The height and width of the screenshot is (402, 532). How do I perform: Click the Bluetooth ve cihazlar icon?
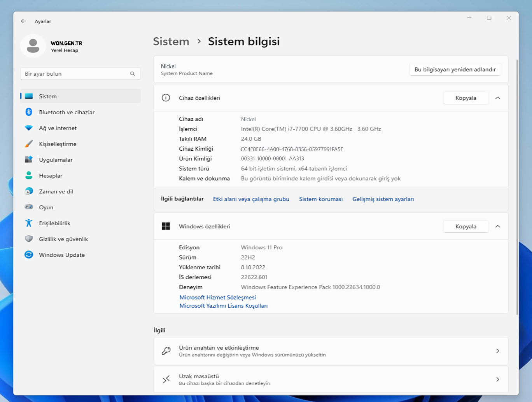pyautogui.click(x=29, y=112)
